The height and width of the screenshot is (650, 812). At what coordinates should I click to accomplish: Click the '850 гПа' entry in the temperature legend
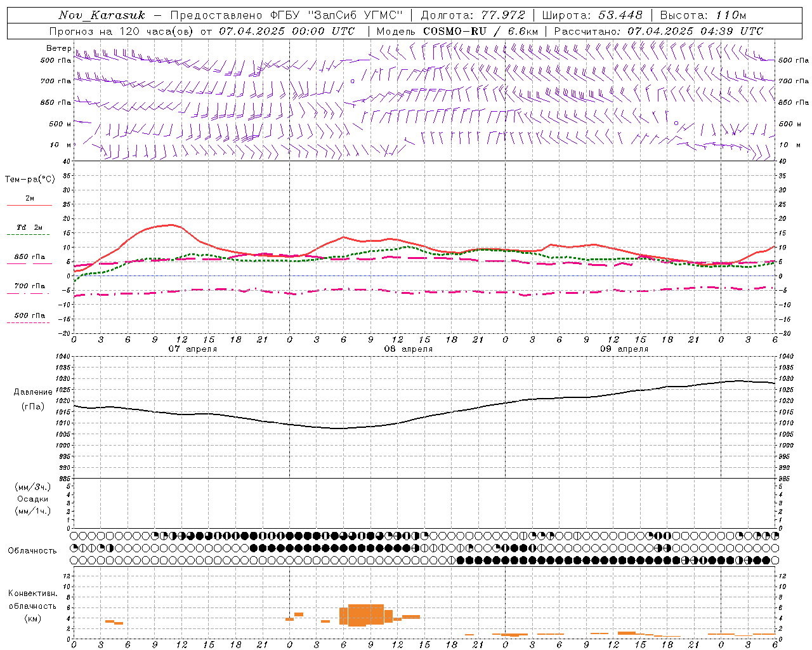click(x=30, y=257)
